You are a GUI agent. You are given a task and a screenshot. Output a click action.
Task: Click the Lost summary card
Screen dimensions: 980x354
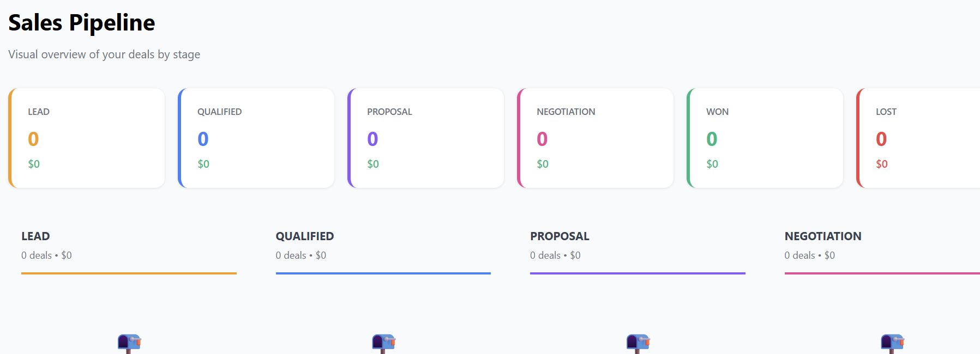[x=919, y=138]
